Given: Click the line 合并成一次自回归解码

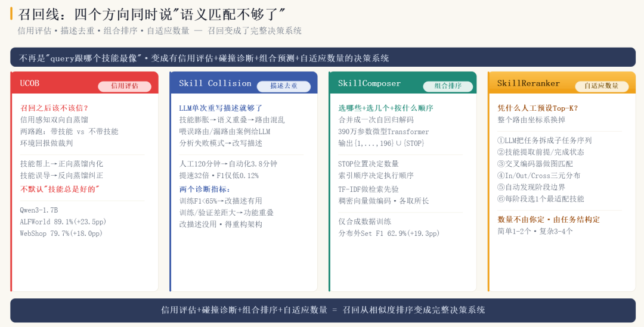Looking at the screenshot, I should pos(376,120).
